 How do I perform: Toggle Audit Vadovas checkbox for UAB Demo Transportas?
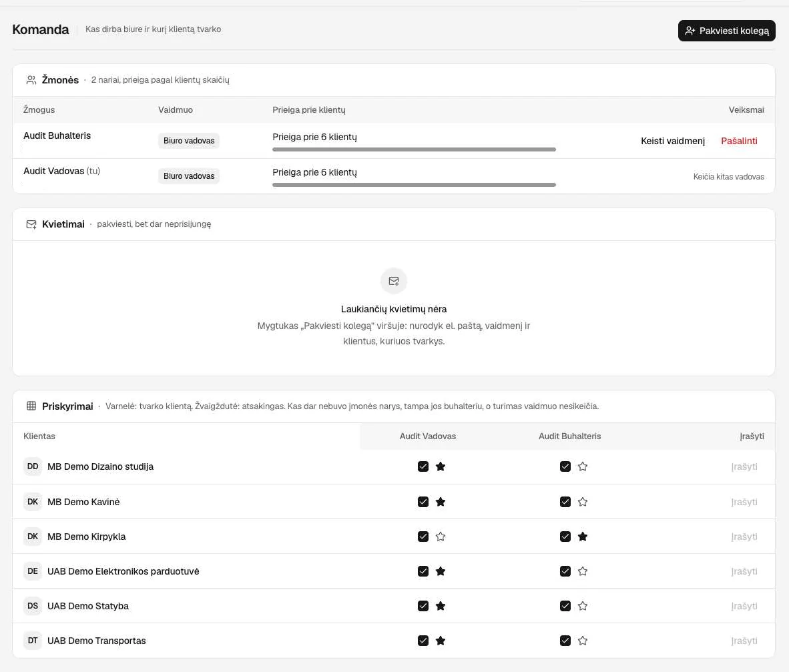(x=423, y=641)
